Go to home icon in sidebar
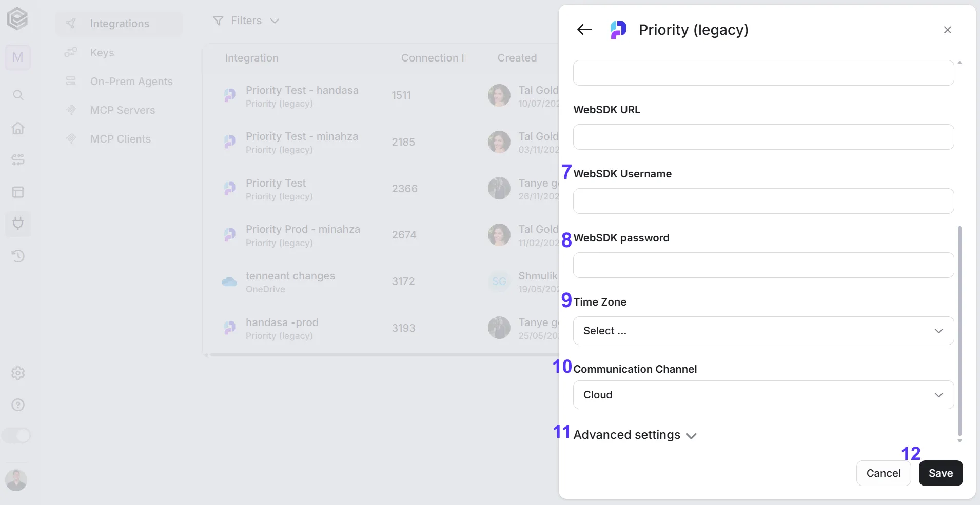 [18, 128]
